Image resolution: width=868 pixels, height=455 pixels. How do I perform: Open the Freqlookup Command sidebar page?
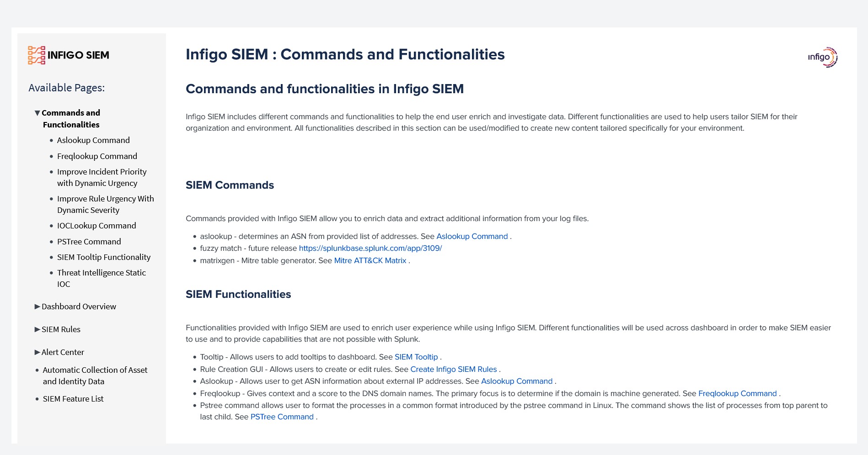(x=97, y=156)
